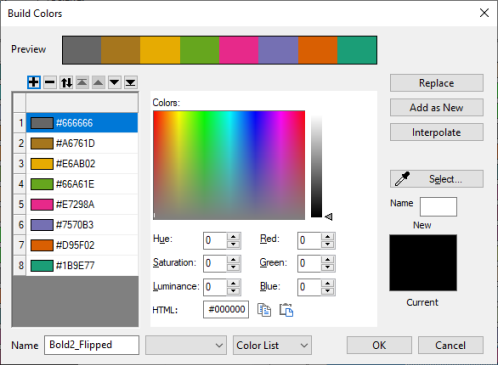Image resolution: width=498 pixels, height=365 pixels.
Task: Click the HTML #000000 input field
Action: click(226, 309)
